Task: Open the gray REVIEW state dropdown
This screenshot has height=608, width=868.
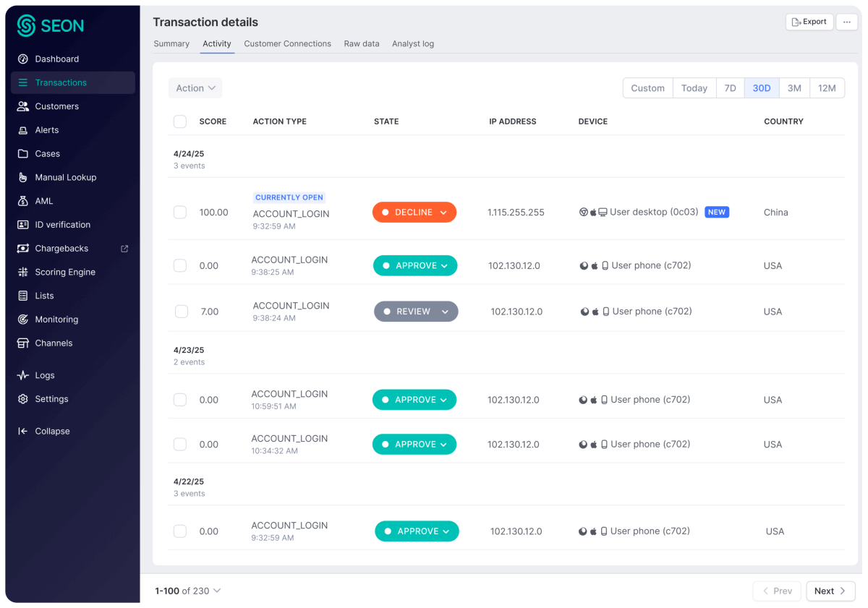Action: point(416,312)
